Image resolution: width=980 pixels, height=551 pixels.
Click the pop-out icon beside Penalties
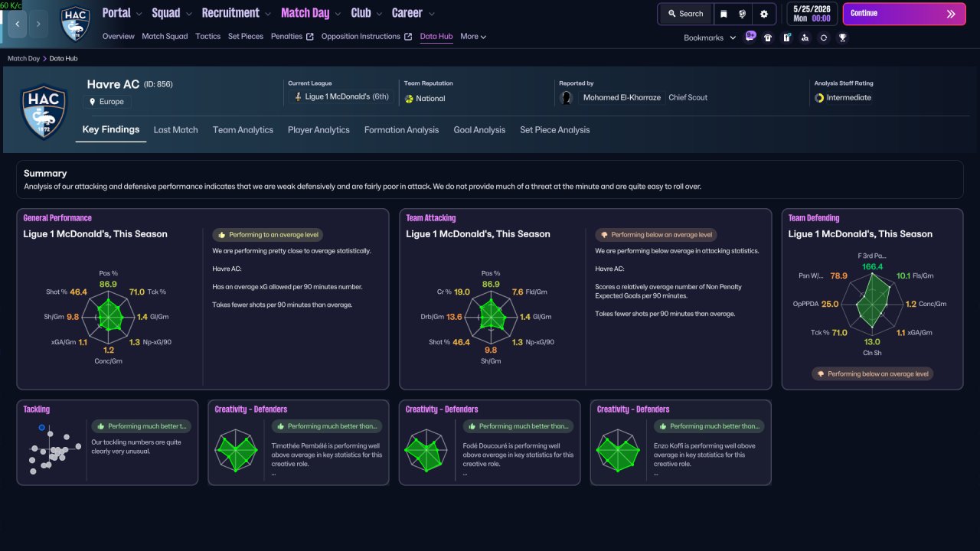[310, 37]
